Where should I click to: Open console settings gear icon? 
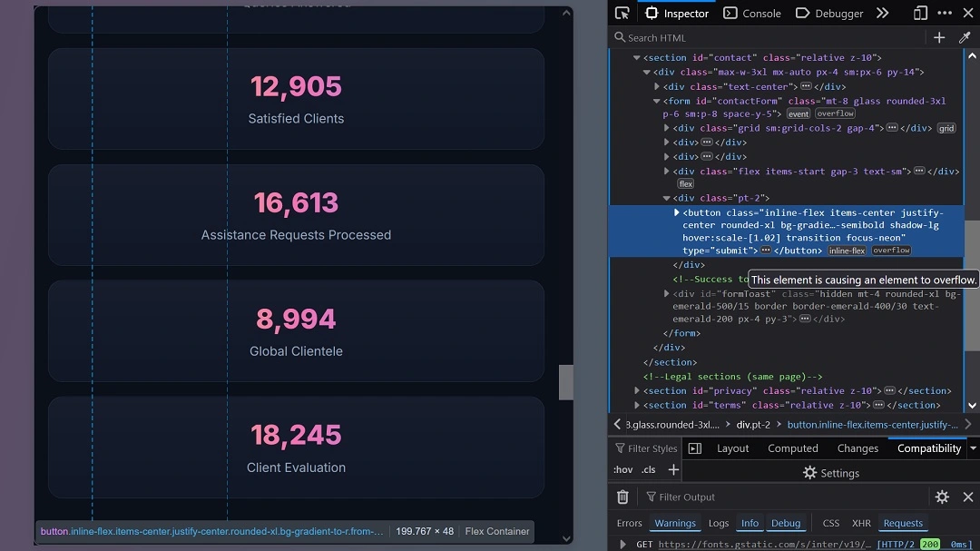tap(942, 497)
